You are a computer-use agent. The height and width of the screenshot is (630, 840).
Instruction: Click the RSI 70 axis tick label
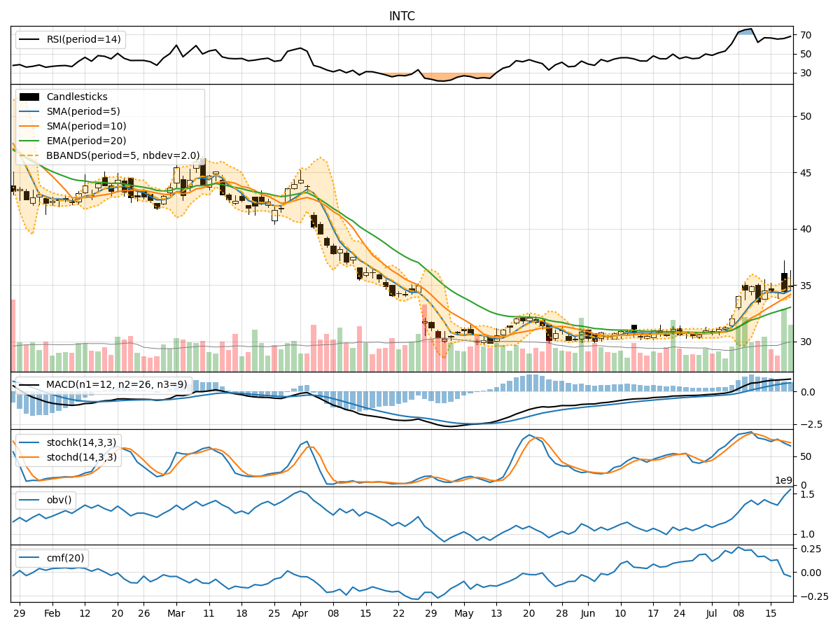coord(806,35)
